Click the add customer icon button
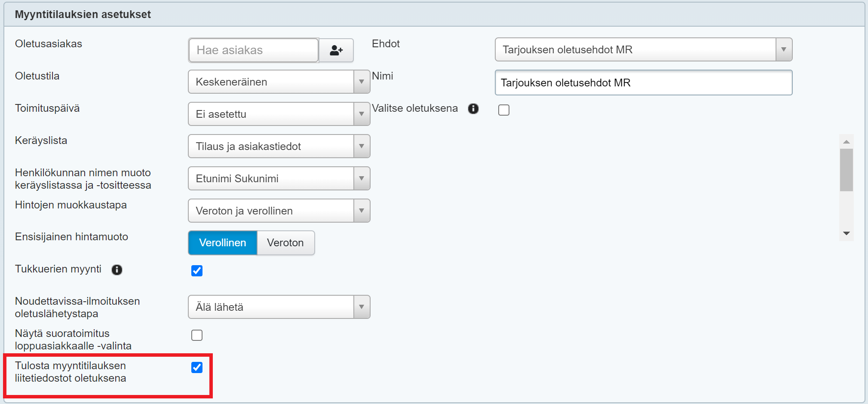Image resolution: width=868 pixels, height=404 pixels. pos(336,50)
